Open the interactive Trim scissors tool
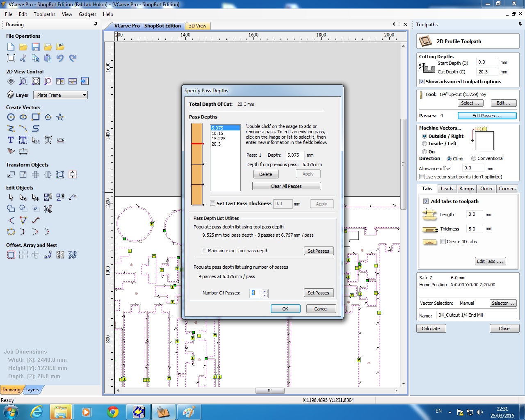The image size is (525, 420). 48,209
